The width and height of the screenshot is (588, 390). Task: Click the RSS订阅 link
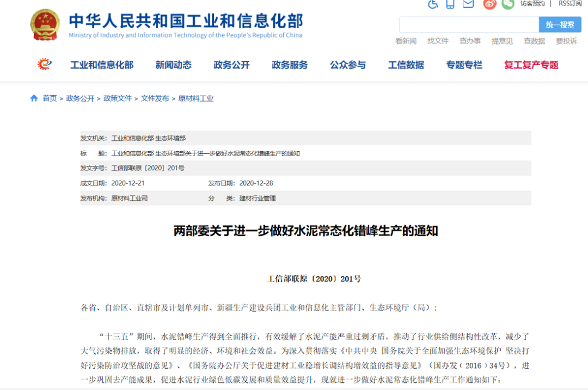click(570, 4)
